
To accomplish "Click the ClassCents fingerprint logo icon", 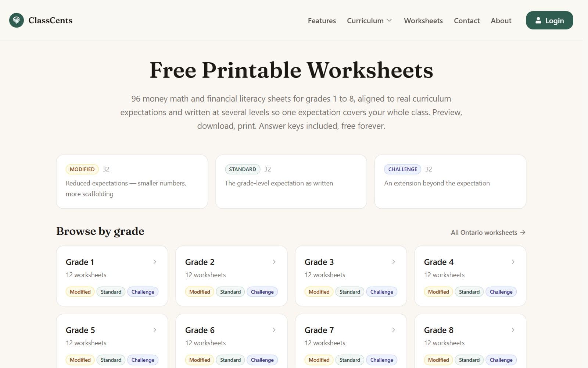I will pyautogui.click(x=17, y=20).
